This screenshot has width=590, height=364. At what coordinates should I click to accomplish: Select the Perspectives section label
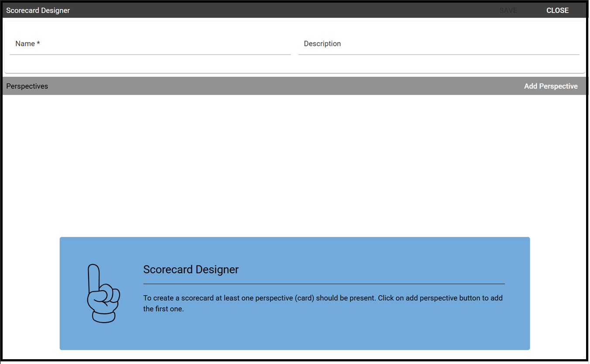tap(27, 86)
